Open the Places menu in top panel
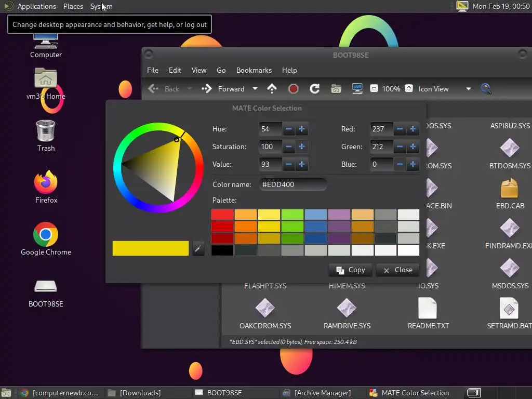Screen dimensions: 532x399 (x=73, y=6)
